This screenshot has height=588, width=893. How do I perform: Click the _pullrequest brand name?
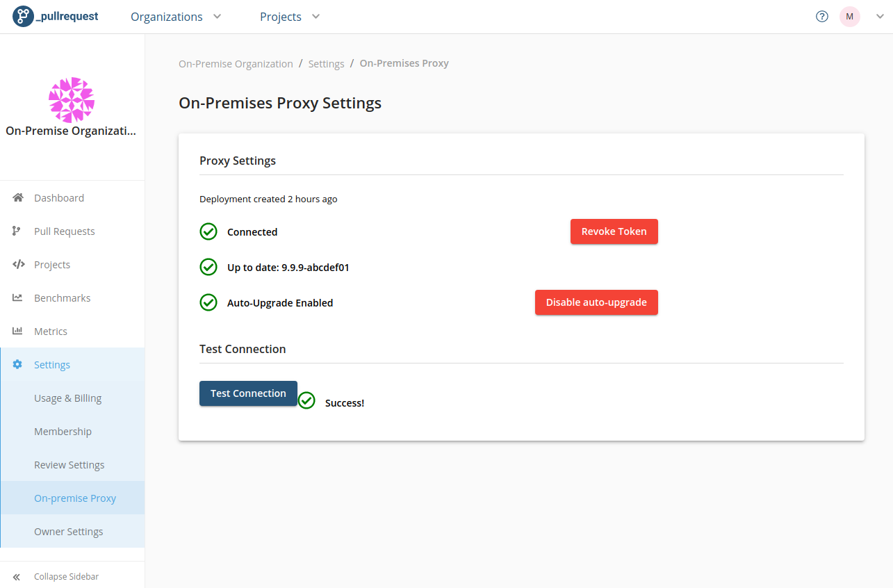pos(67,17)
